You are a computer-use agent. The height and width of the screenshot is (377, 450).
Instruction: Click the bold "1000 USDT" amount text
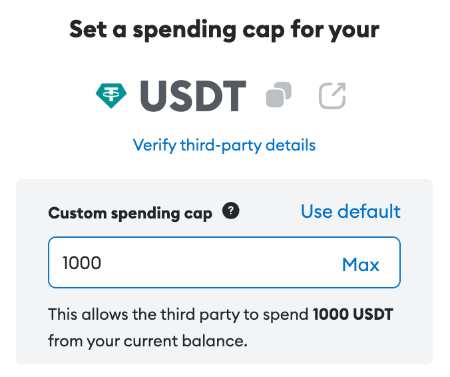click(353, 314)
